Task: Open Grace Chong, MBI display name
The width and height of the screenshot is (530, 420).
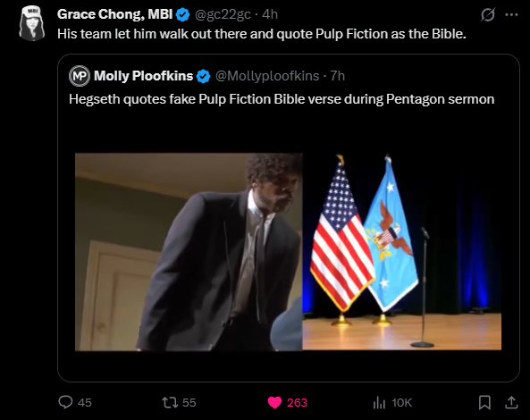Action: click(x=115, y=14)
